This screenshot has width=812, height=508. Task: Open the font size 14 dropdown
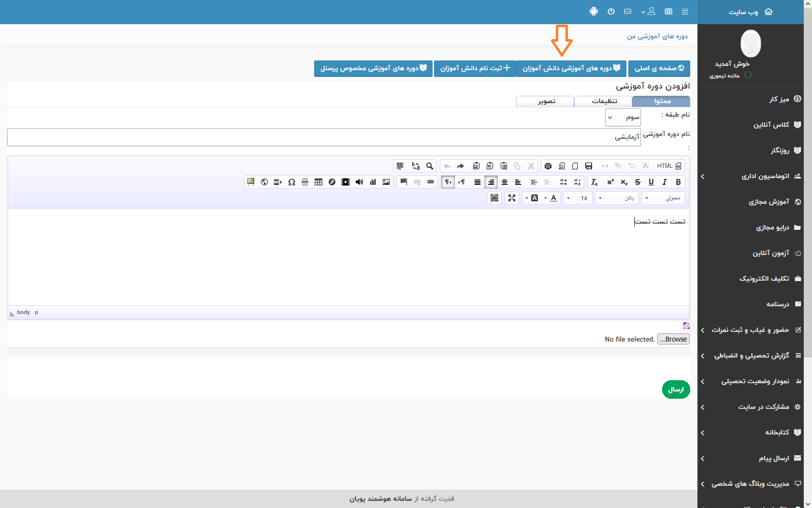click(x=578, y=198)
